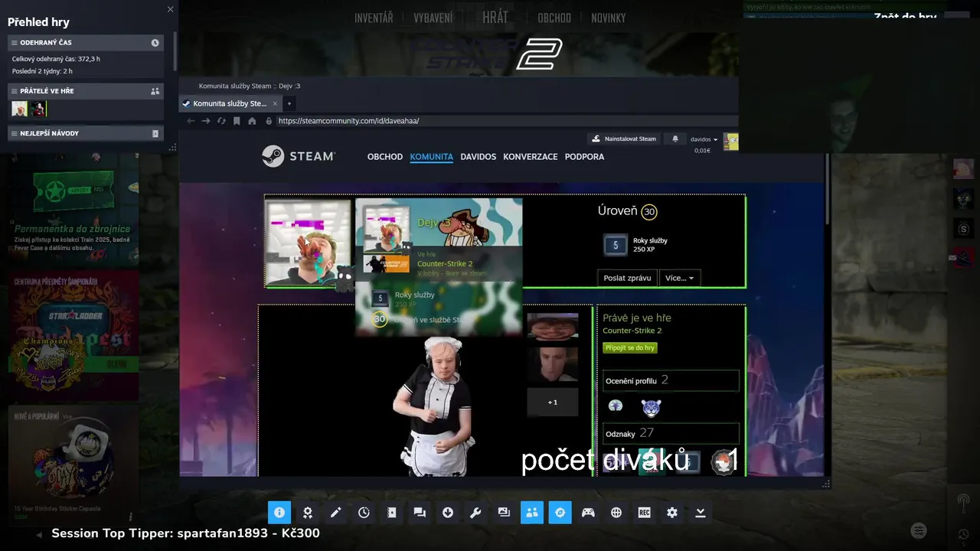Open Achievements from the overlay toolbar
This screenshot has width=980, height=551.
coord(308,513)
